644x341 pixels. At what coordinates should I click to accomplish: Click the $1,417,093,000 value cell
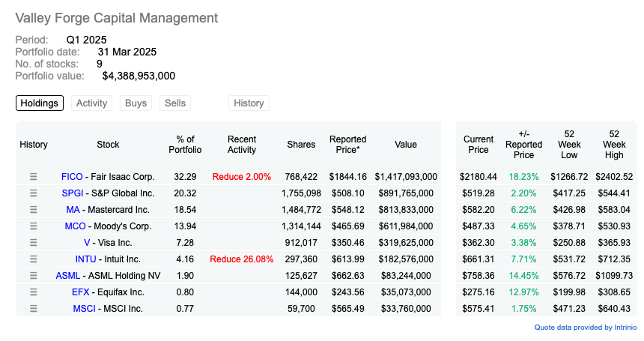tap(406, 177)
